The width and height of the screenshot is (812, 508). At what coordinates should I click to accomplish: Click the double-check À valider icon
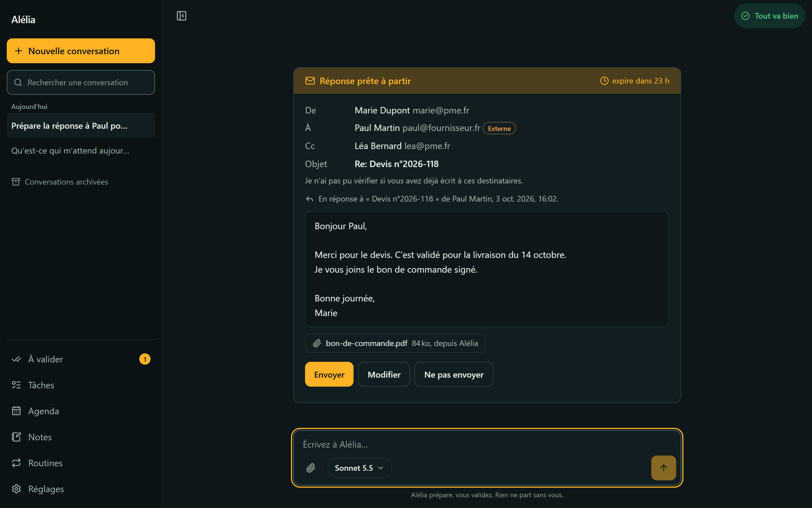pos(16,359)
